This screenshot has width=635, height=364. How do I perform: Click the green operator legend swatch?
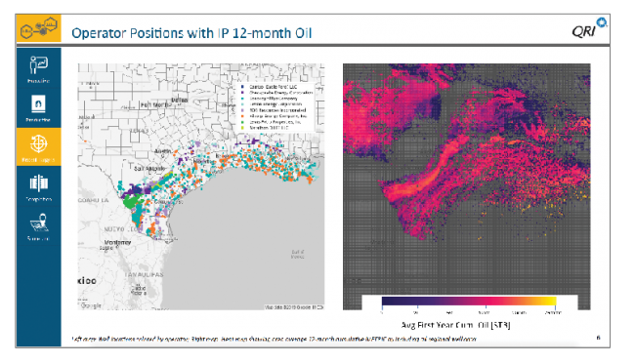[x=242, y=122]
